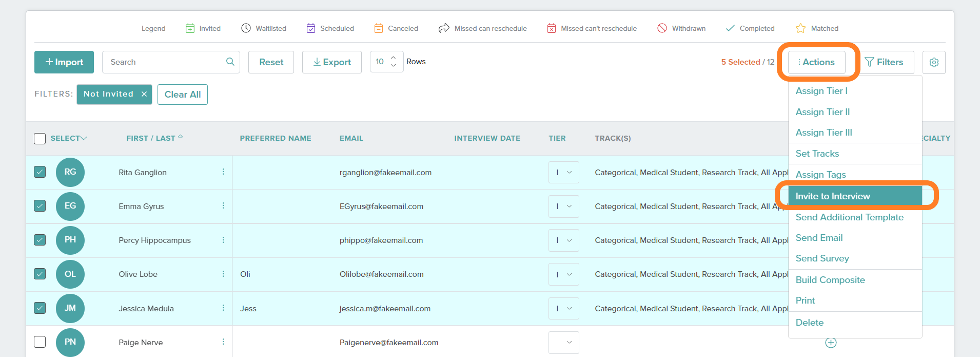Click the Completed checkmark icon in legend

[x=730, y=28]
